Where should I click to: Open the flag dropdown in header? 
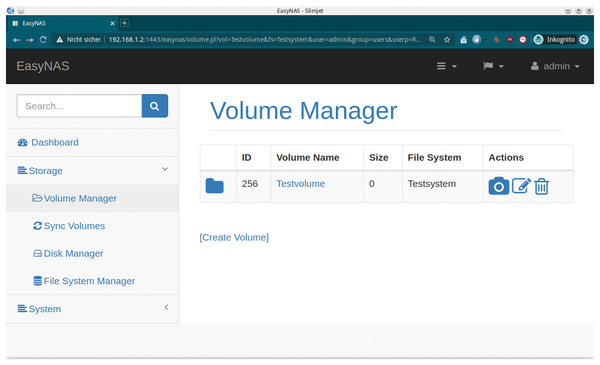pyautogui.click(x=493, y=66)
